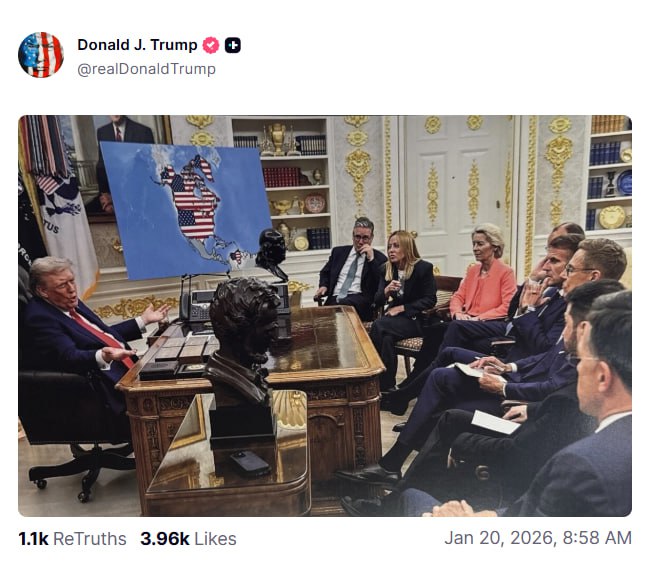Click the red tie in photo
Screen dimensions: 650x566
click(x=102, y=336)
